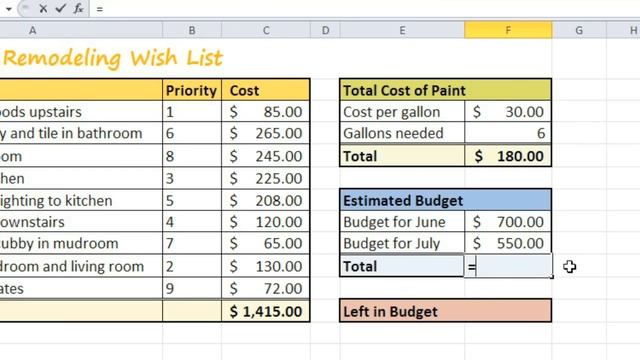Click the Cancel (X) formula bar icon

coord(43,8)
